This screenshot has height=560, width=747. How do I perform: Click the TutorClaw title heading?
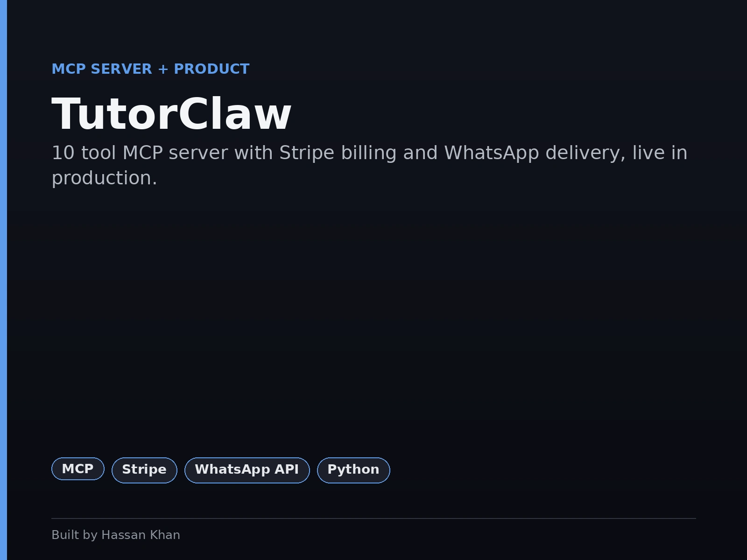coord(171,114)
